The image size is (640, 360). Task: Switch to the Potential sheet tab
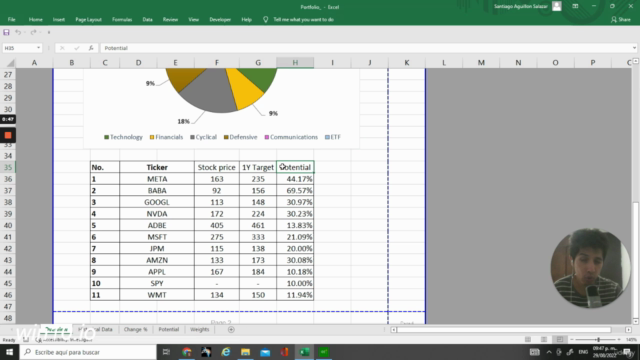(169, 329)
